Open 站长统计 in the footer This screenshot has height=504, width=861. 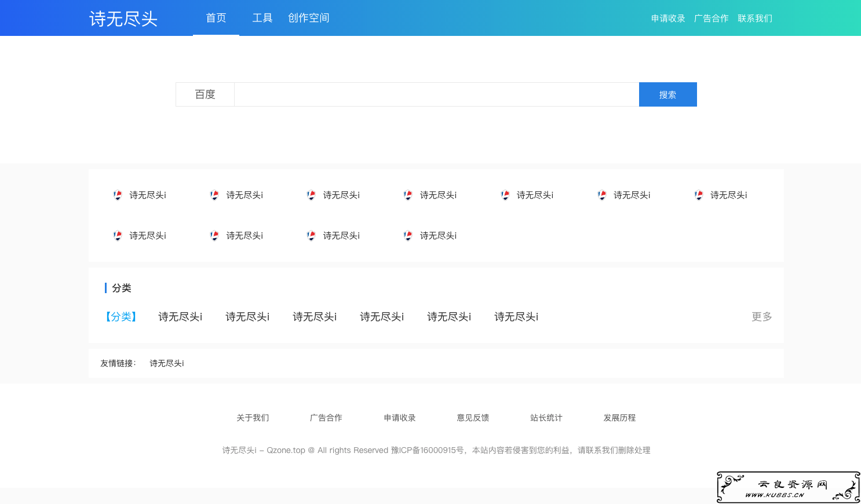pos(546,418)
